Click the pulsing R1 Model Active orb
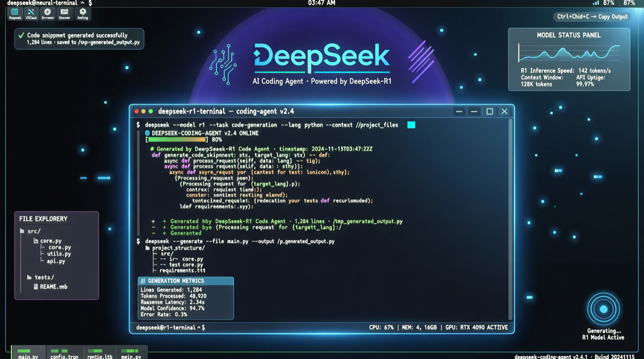Screen dimensions: 644x359 pos(603,309)
